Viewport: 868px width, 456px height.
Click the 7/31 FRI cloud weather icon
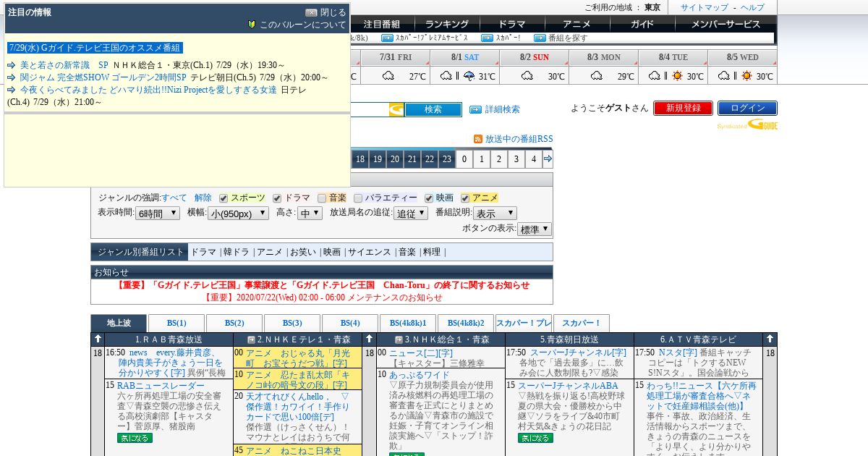388,76
